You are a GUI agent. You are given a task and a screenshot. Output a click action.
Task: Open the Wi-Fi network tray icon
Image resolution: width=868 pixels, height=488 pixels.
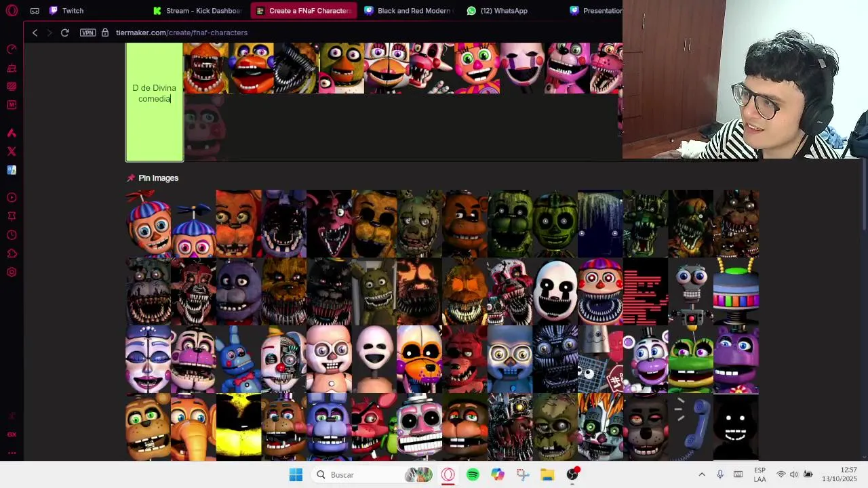[781, 475]
